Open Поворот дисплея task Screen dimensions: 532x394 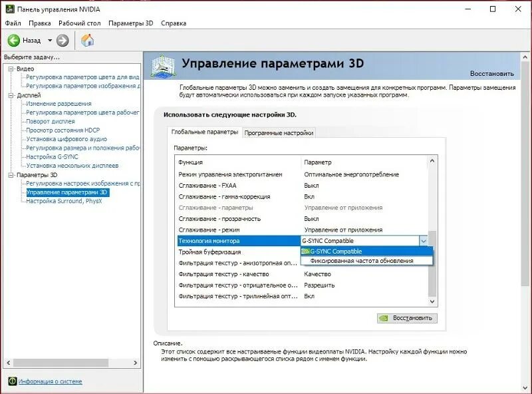click(51, 121)
